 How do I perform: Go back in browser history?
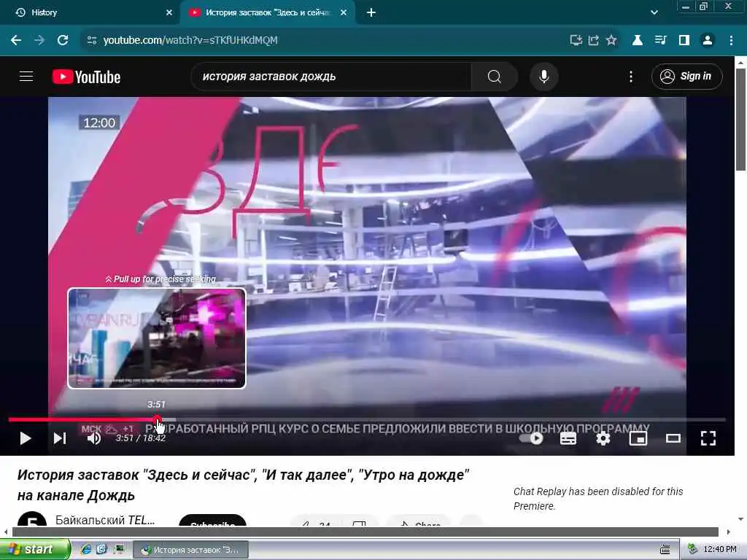click(16, 40)
